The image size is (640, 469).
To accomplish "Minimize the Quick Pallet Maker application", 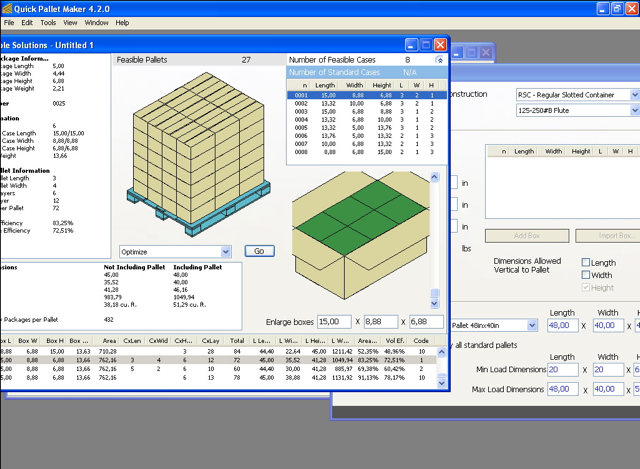I will (603, 9).
